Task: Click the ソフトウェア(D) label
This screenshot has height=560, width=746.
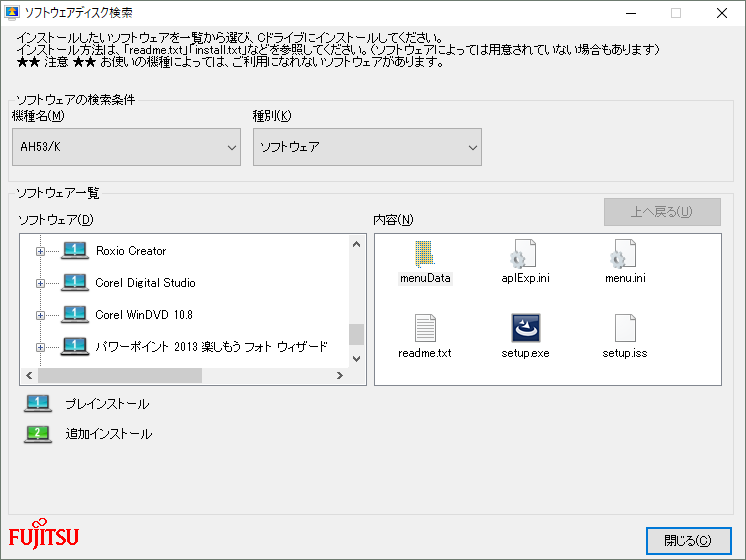Action: click(56, 219)
